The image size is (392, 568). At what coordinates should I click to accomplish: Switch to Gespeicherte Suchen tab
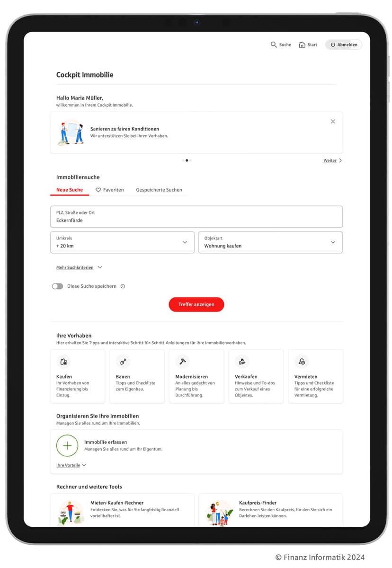coord(159,190)
